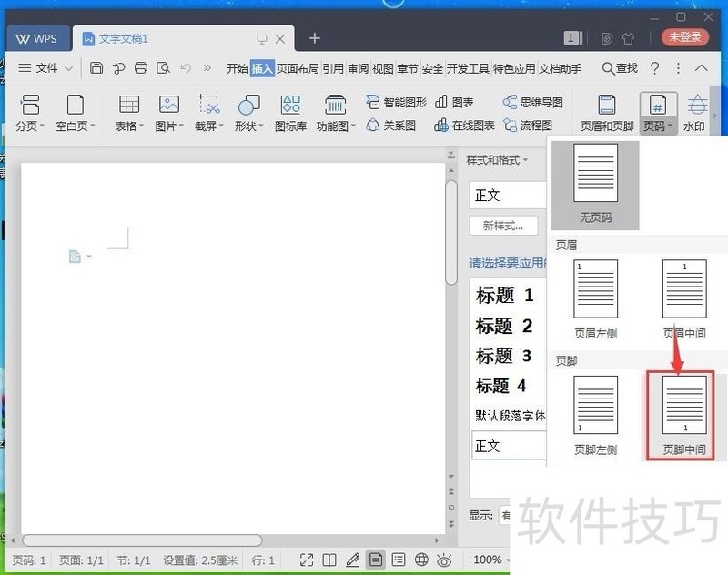
Task: Choose Header Left (页眉左侧) thumbnail
Action: pos(595,300)
